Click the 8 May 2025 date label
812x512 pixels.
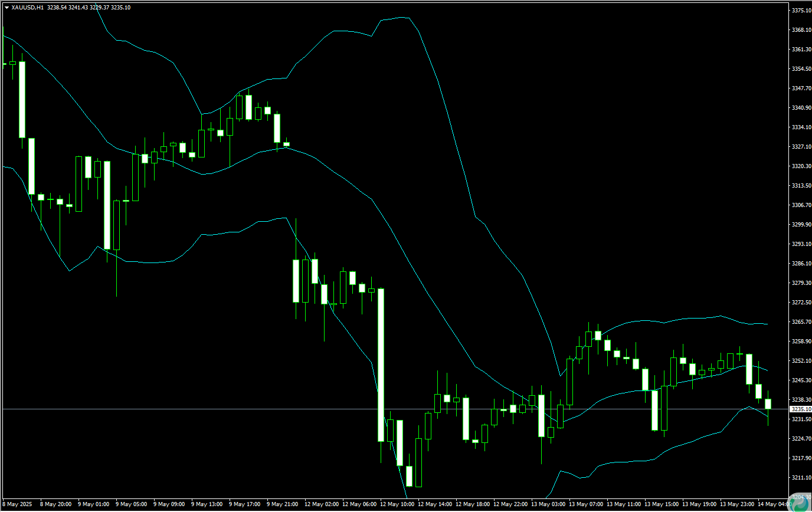click(18, 504)
